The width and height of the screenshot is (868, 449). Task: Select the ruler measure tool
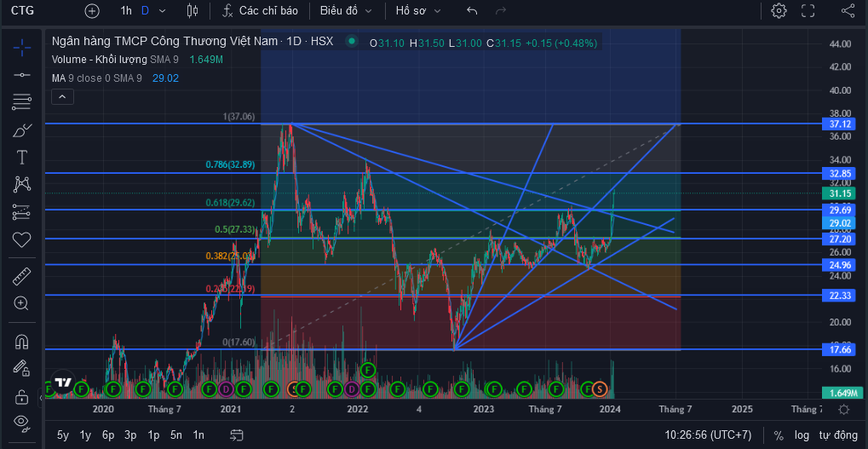click(x=21, y=276)
